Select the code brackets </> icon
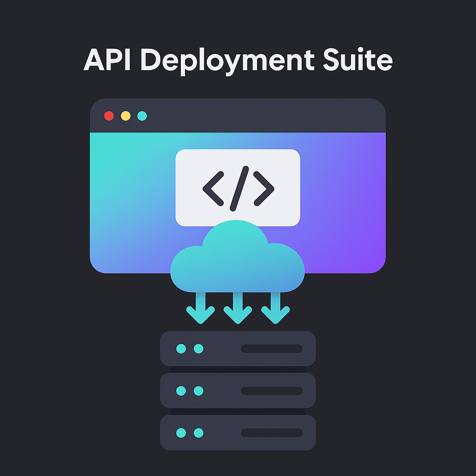This screenshot has width=476, height=476. tap(238, 189)
